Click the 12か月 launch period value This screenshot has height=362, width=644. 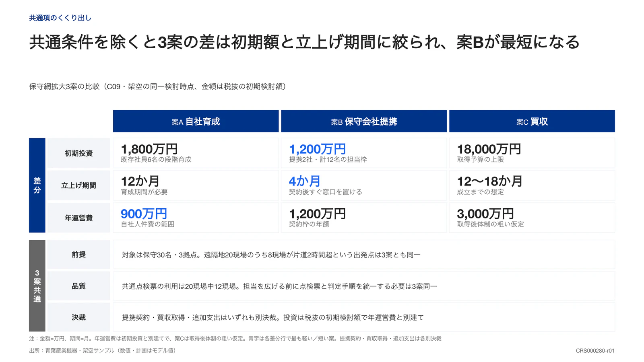click(140, 181)
